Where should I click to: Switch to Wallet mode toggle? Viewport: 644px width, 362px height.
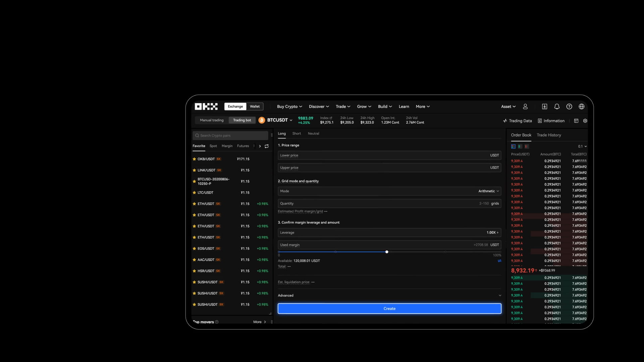255,107
